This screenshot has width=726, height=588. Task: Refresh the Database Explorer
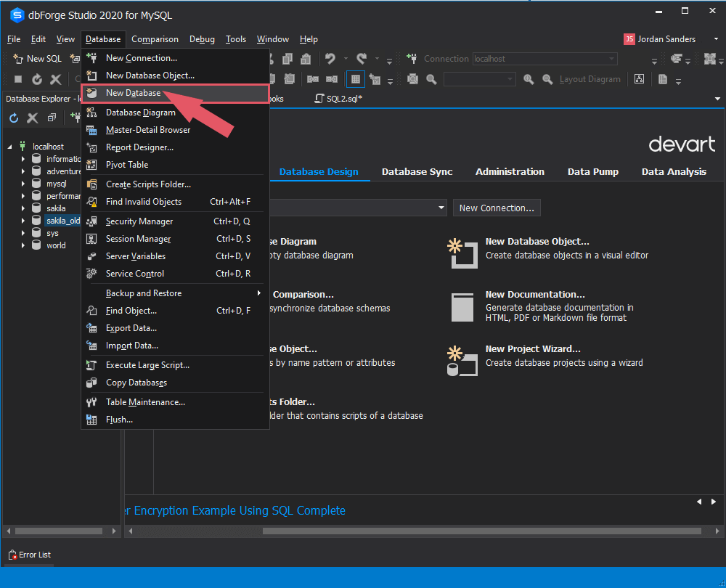(14, 117)
